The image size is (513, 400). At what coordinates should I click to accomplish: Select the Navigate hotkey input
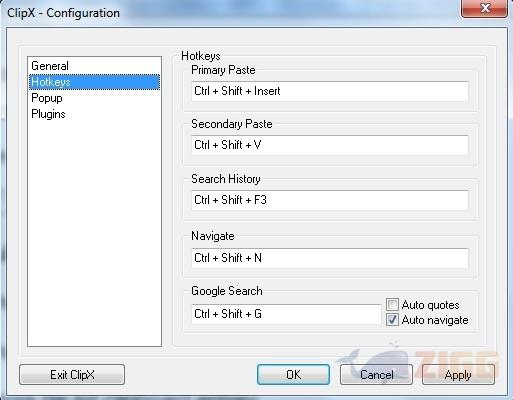[330, 258]
